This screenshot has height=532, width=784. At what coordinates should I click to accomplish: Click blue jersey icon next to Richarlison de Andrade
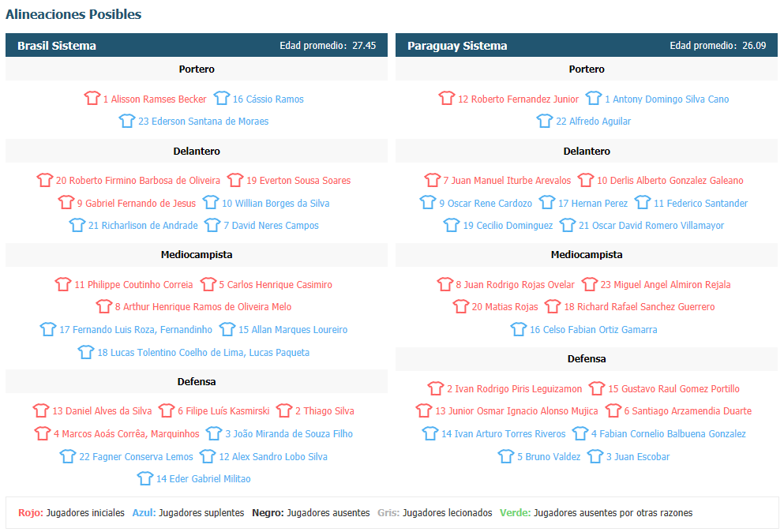click(77, 225)
